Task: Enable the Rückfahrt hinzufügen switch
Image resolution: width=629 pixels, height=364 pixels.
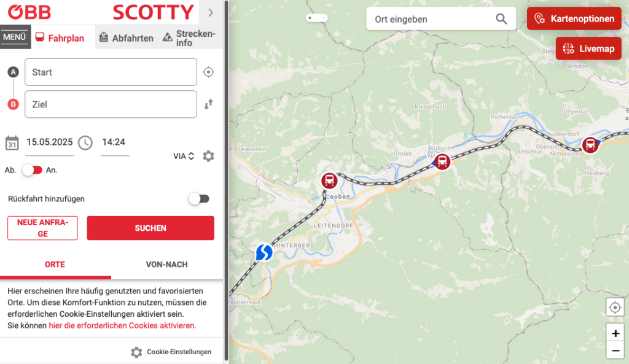Action: pyautogui.click(x=200, y=199)
